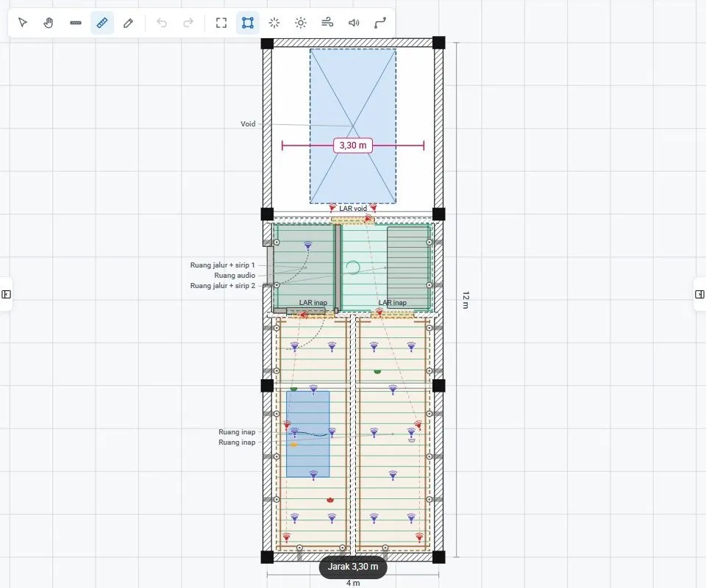Pick the pencil annotation tool
This screenshot has width=706, height=588.
click(128, 23)
